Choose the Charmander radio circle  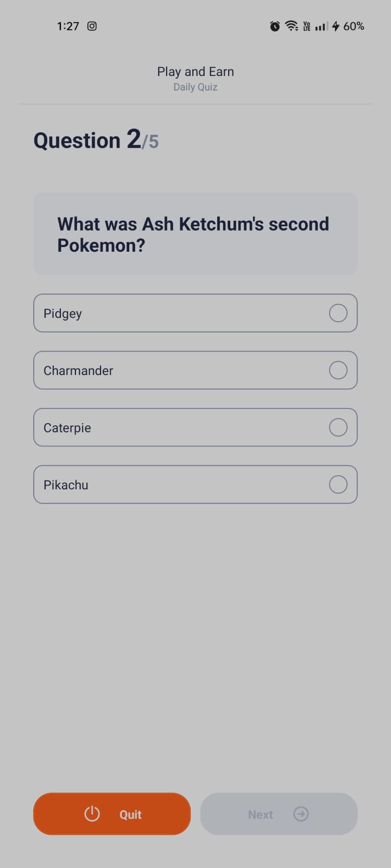(x=338, y=370)
